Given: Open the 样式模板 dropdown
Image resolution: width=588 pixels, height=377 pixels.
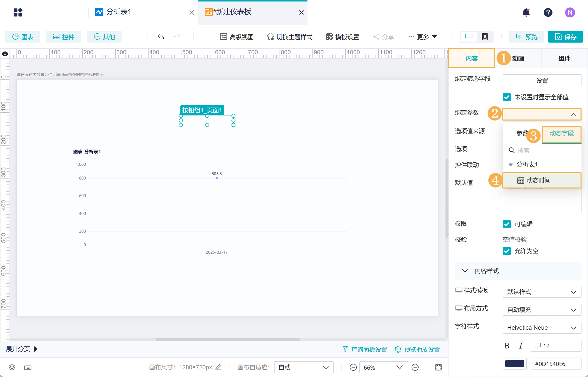Looking at the screenshot, I should [x=542, y=292].
